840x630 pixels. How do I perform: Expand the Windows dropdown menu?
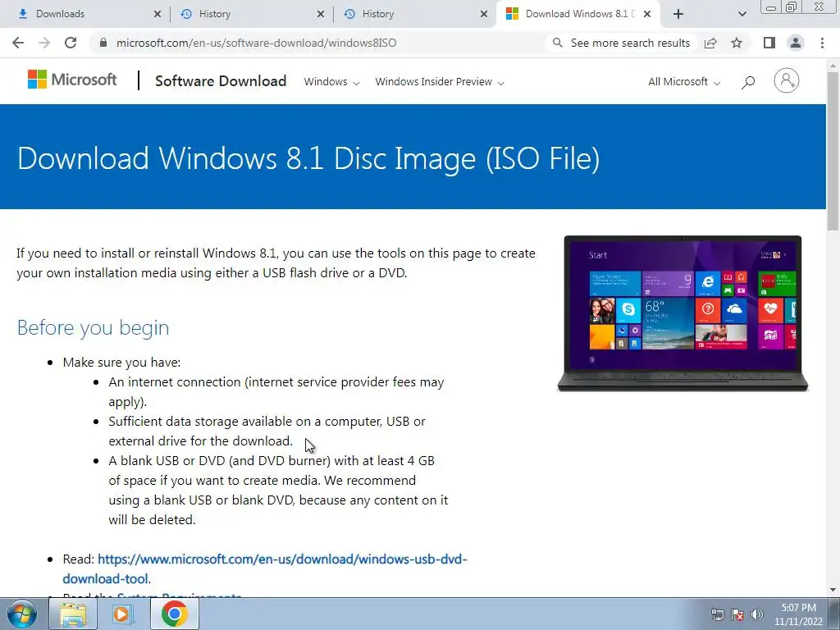click(x=331, y=82)
